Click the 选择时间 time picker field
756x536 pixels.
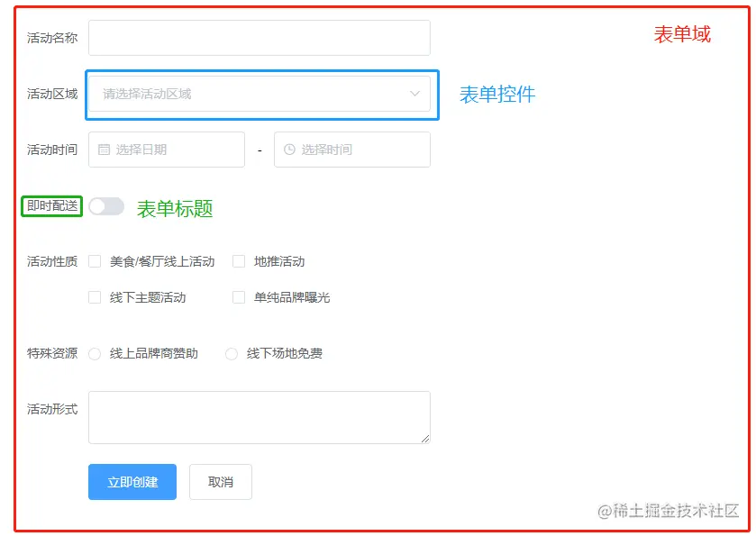352,150
